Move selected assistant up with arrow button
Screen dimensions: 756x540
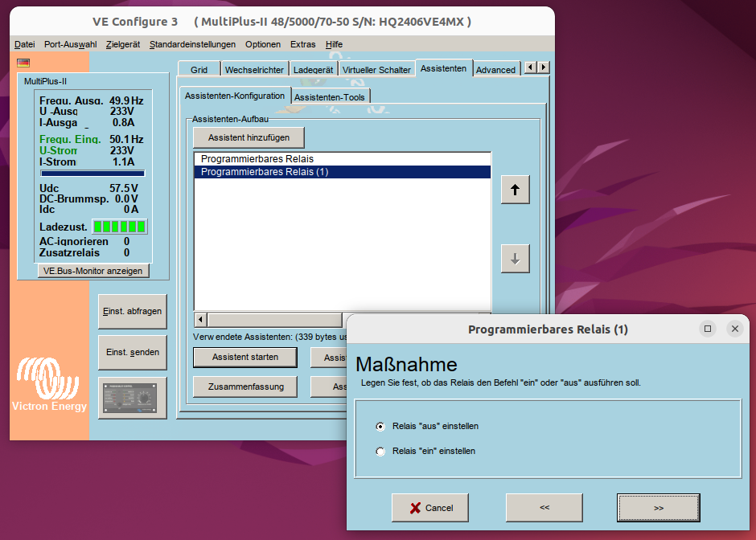515,190
